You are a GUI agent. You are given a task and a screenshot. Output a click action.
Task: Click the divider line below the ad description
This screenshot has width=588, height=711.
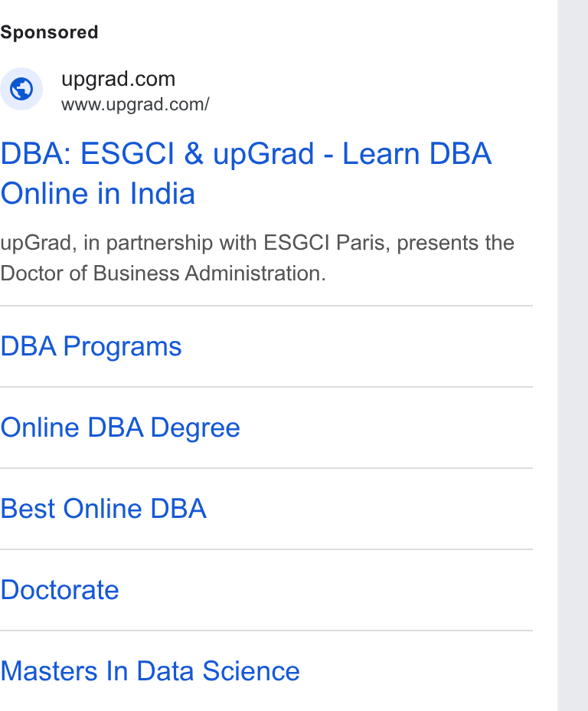(x=266, y=306)
